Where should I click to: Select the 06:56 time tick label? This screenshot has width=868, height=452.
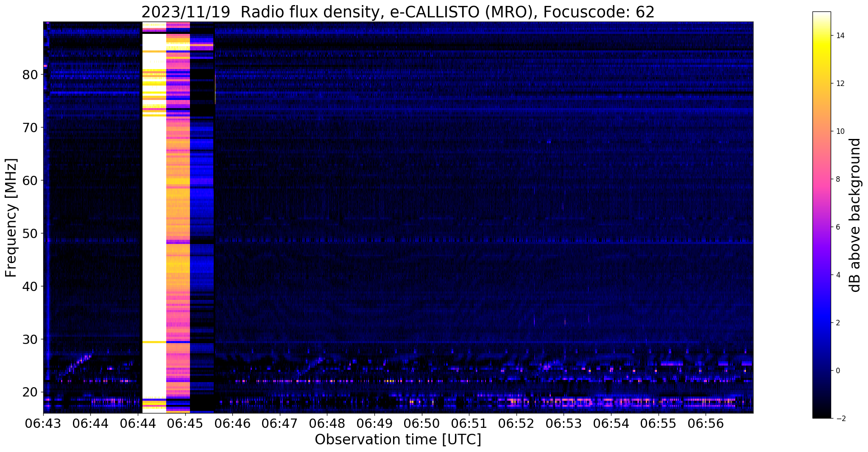(x=706, y=423)
